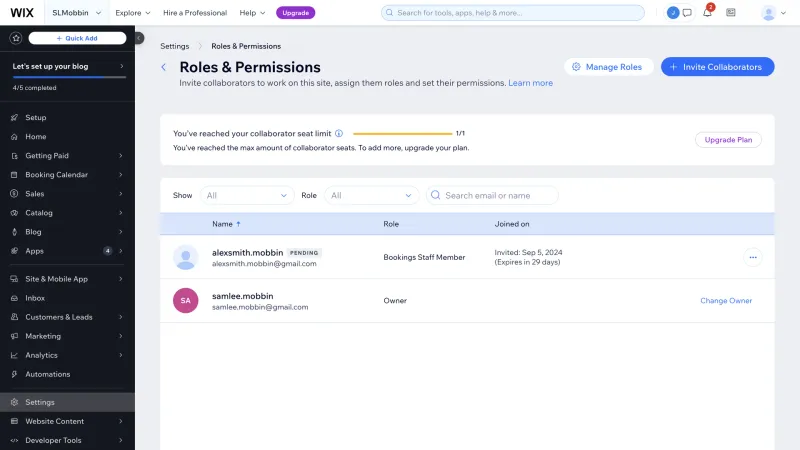Expand the Getting Paid submenu chevron
The width and height of the screenshot is (800, 450).
coord(121,156)
